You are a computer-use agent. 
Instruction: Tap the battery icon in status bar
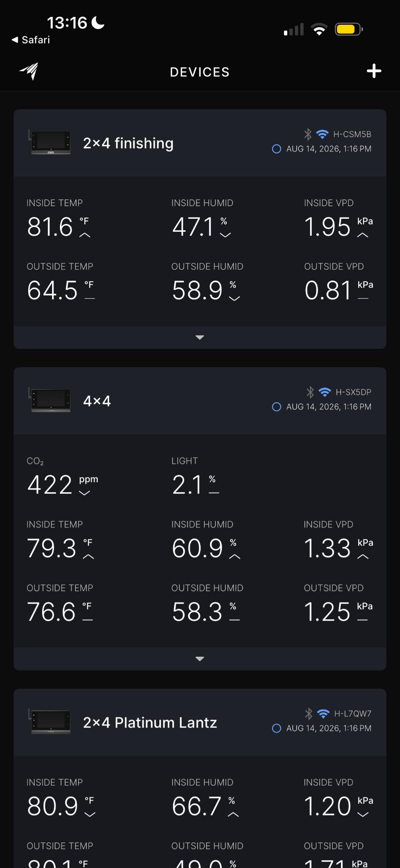349,30
